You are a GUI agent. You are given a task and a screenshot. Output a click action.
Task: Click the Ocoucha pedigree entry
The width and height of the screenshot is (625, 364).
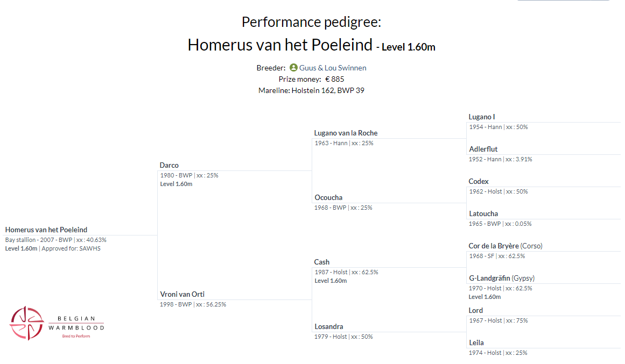point(328,197)
